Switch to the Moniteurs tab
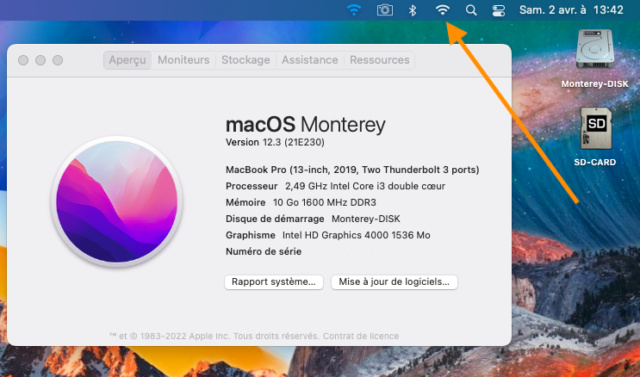Image resolution: width=640 pixels, height=377 pixels. pos(183,60)
